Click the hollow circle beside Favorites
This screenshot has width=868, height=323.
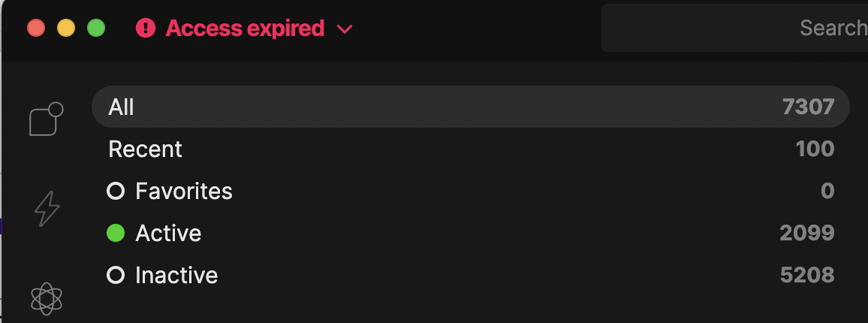(x=116, y=192)
